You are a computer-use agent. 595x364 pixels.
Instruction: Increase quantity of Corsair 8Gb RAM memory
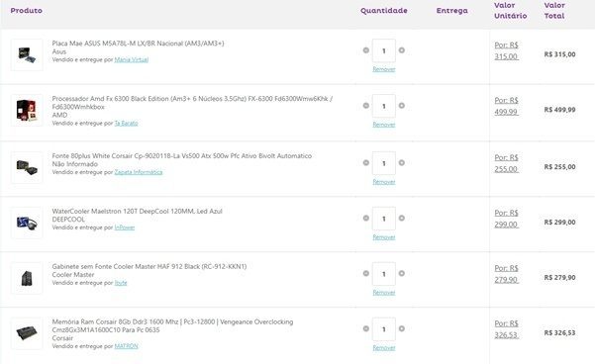pyautogui.click(x=402, y=328)
